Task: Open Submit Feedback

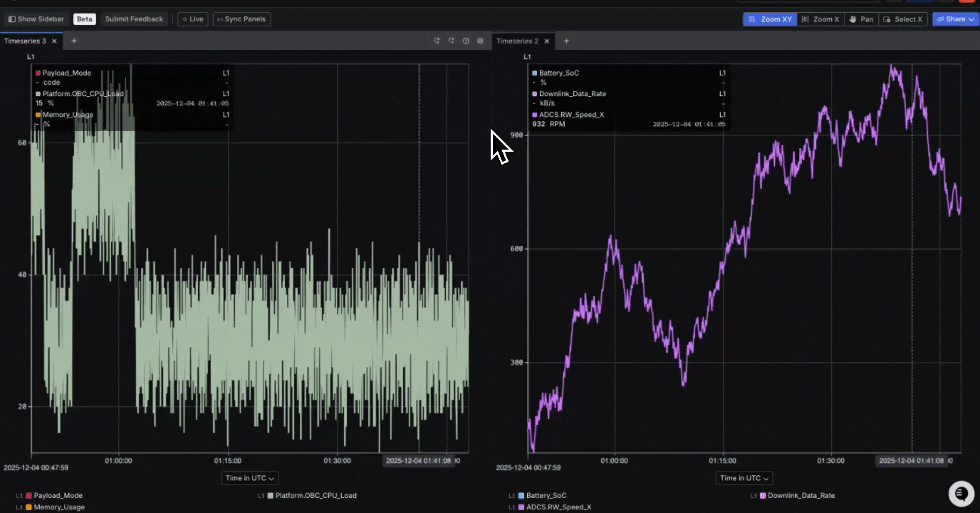Action: pyautogui.click(x=134, y=19)
